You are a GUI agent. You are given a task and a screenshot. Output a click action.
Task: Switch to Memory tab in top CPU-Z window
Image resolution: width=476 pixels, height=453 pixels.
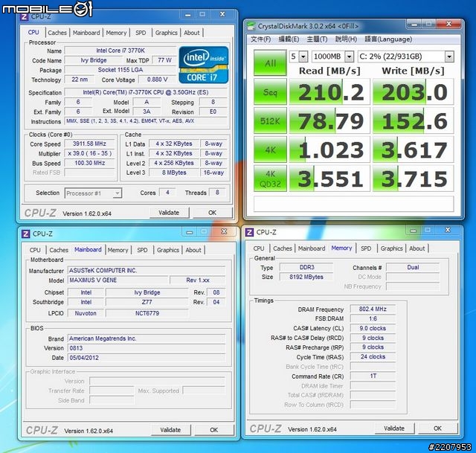tap(116, 33)
